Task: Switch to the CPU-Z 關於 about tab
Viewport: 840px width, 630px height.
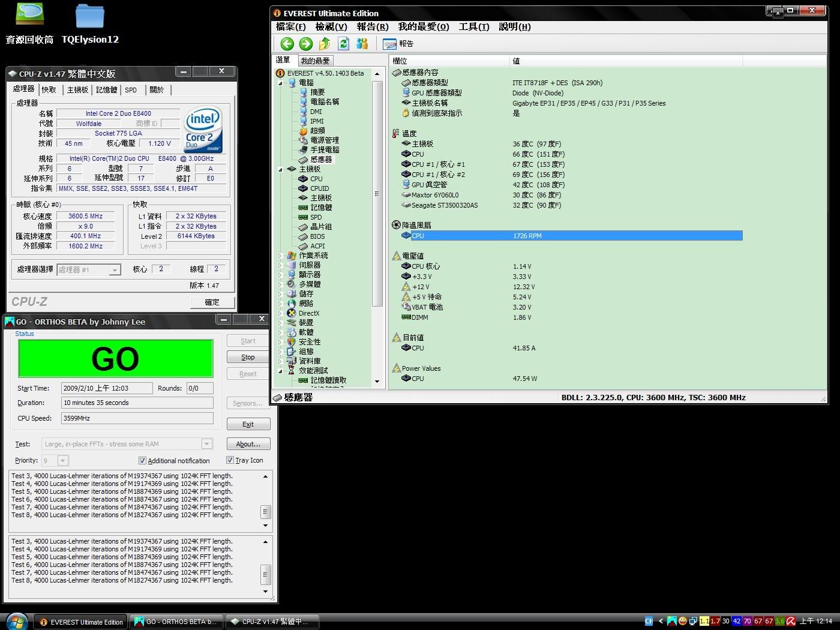Action: (x=157, y=90)
